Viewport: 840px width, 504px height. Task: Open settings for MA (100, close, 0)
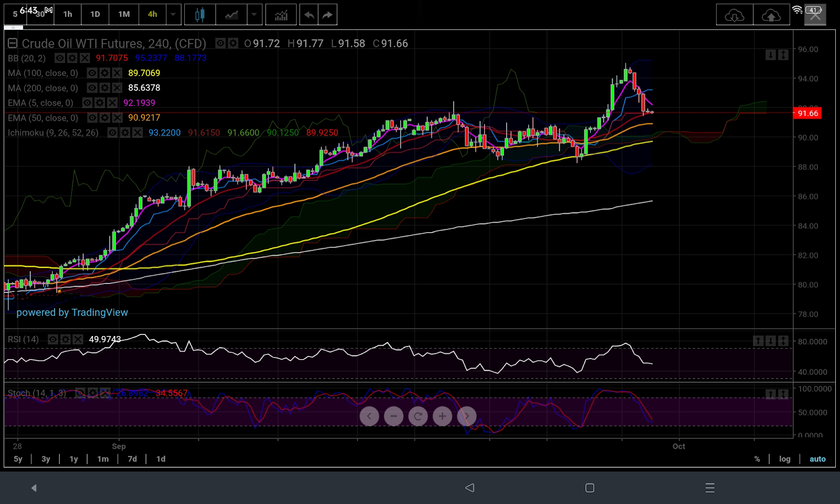[104, 73]
